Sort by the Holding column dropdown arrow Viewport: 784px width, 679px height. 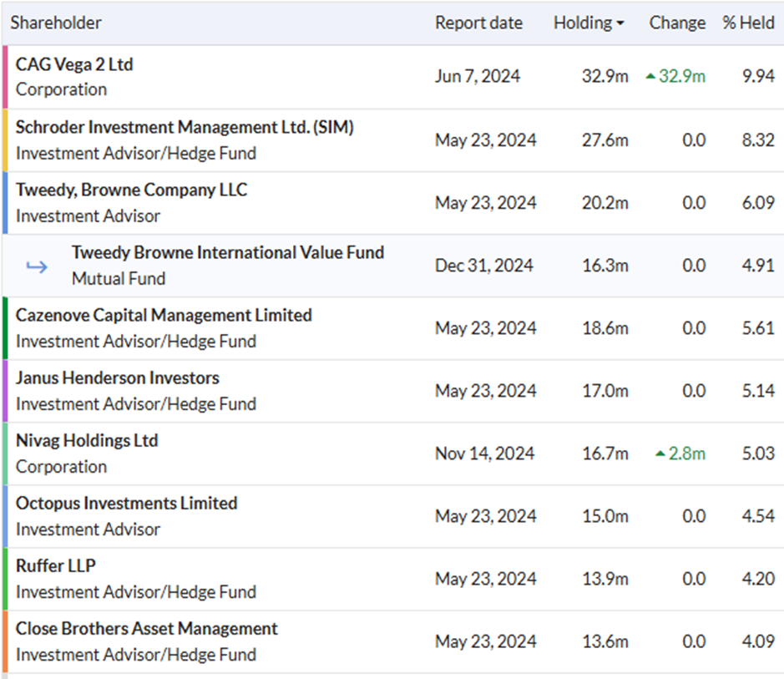click(620, 23)
